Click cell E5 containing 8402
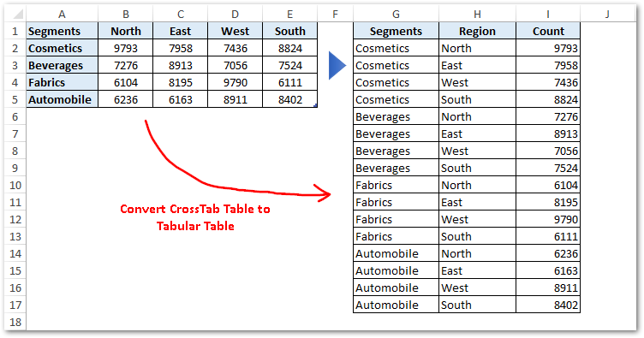The height and width of the screenshot is (338, 644). coord(290,99)
